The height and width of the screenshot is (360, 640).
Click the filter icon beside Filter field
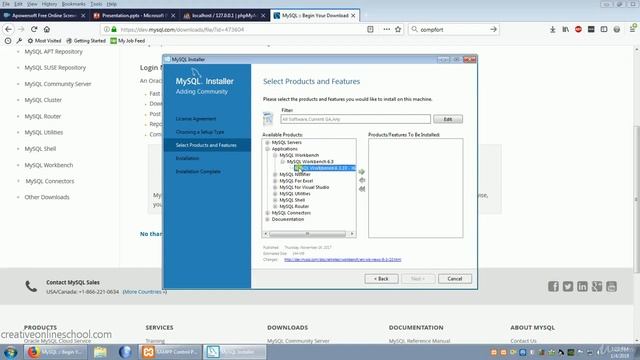tap(268, 119)
